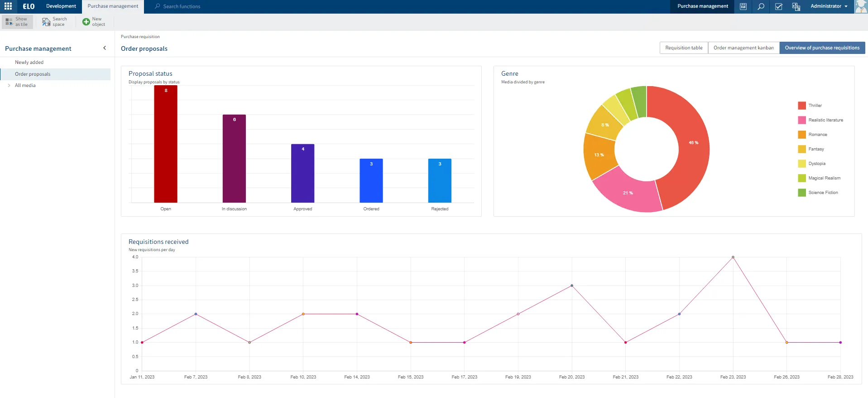868x398 pixels.
Task: Toggle Magical Realism legend swatch
Action: (x=801, y=178)
